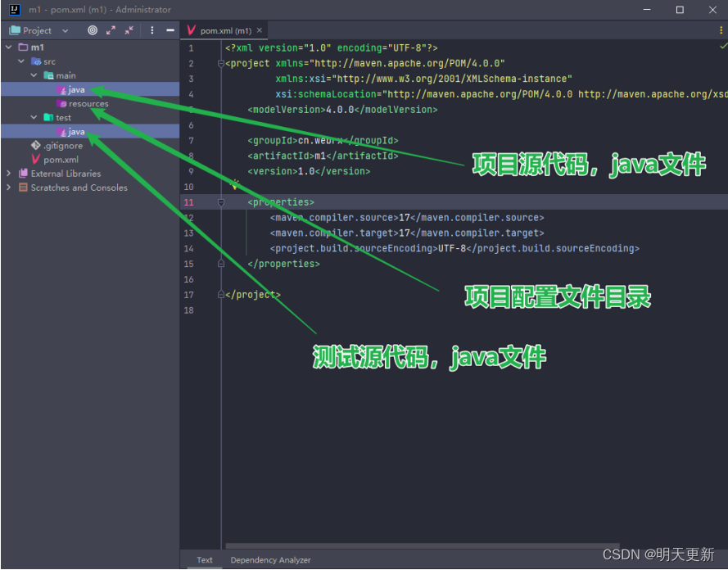728x570 pixels.
Task: Click project.build.sourceEncoding UTF-8 line
Action: click(x=454, y=248)
